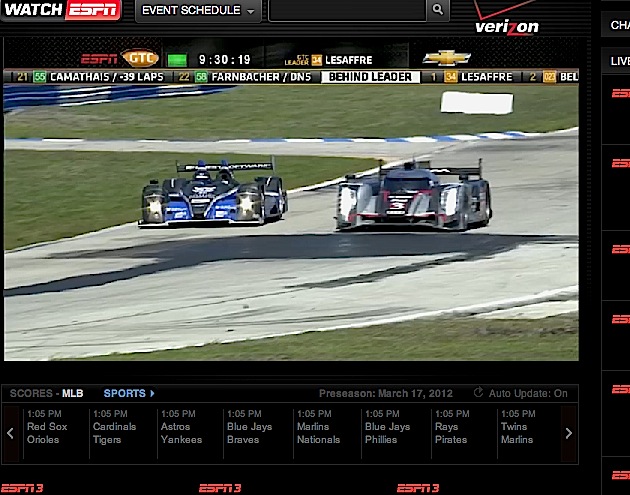Select the MLB scores label

73,394
